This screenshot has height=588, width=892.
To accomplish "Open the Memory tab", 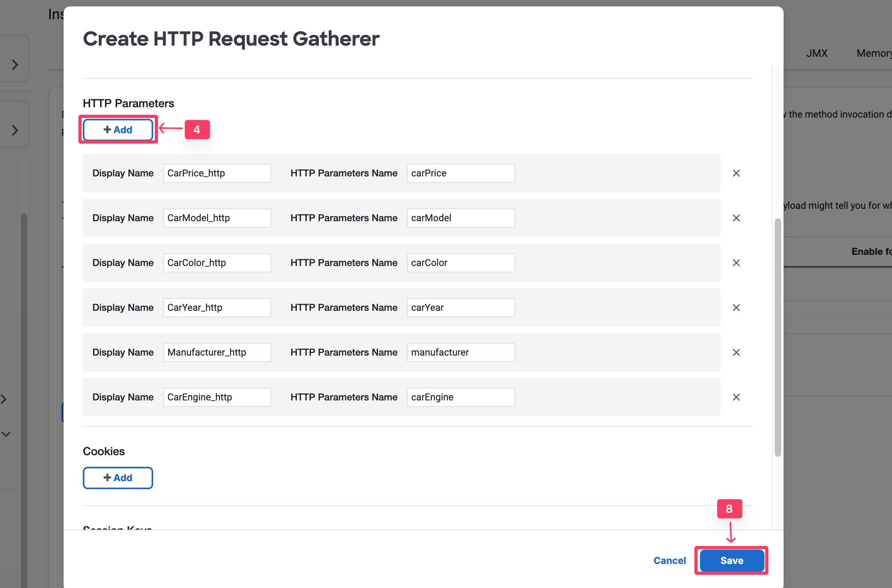I will 874,53.
